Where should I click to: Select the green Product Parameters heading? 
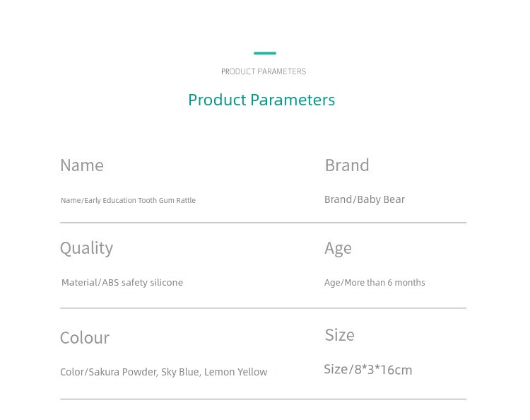[261, 100]
